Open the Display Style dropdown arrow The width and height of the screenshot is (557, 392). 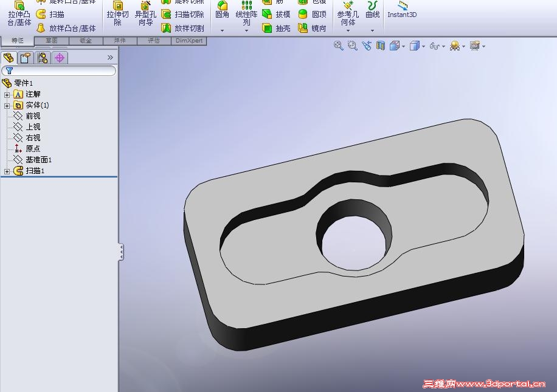coord(423,47)
